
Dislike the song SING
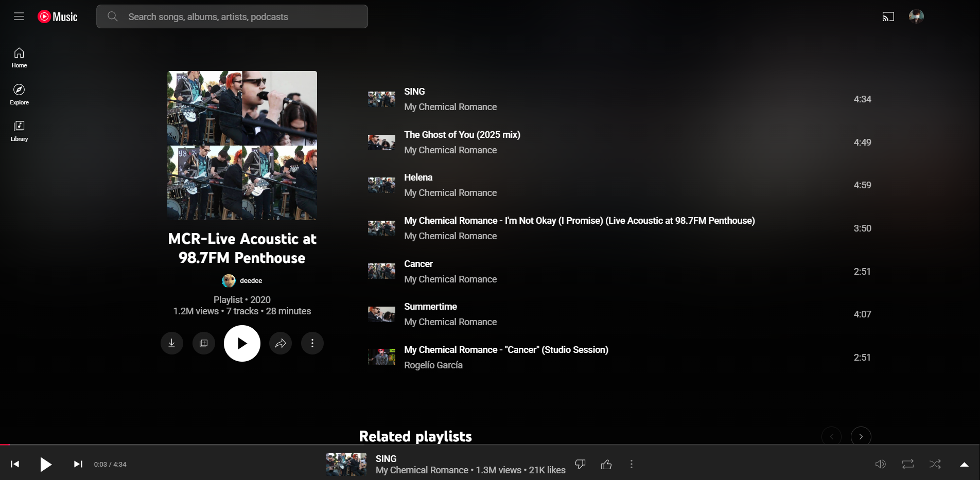tap(580, 464)
